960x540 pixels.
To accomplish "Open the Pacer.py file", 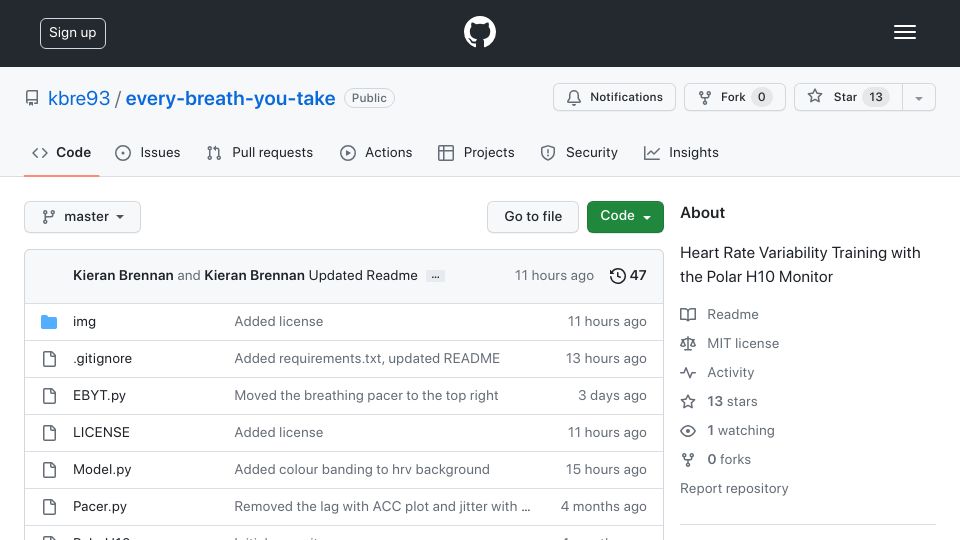I will [x=100, y=506].
